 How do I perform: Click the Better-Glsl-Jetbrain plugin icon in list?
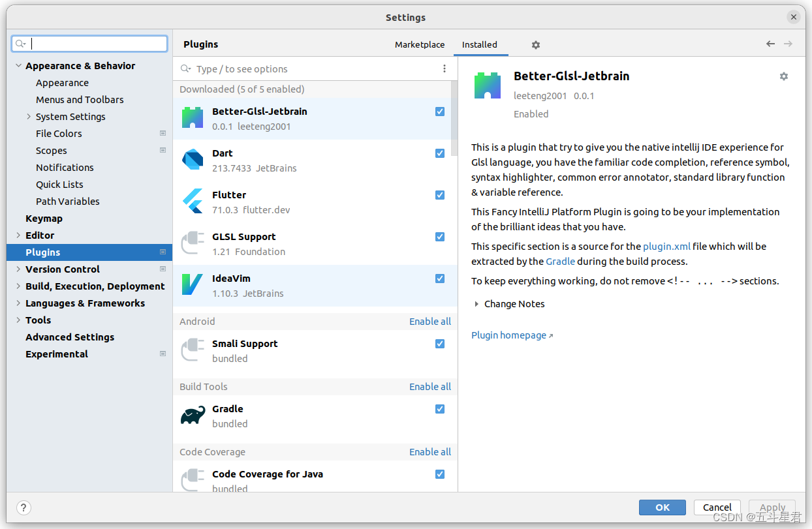193,118
